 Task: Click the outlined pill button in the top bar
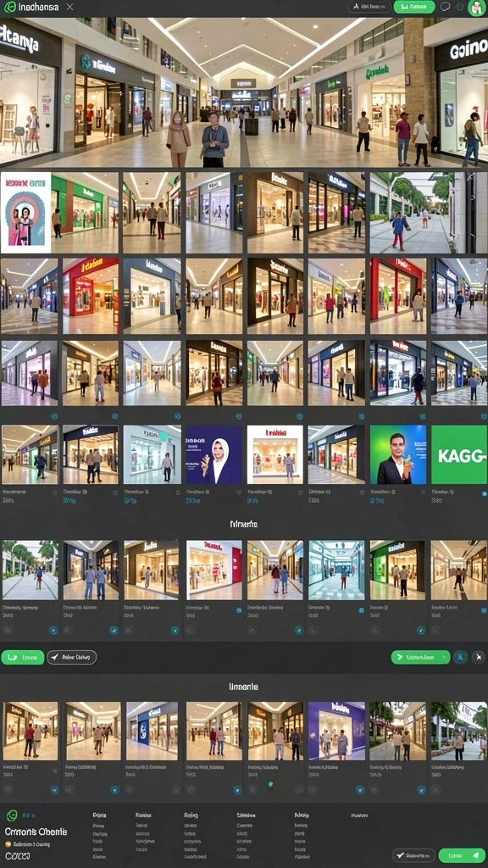(x=369, y=7)
